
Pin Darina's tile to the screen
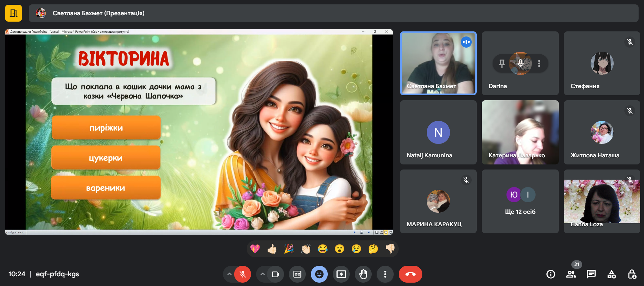[502, 63]
